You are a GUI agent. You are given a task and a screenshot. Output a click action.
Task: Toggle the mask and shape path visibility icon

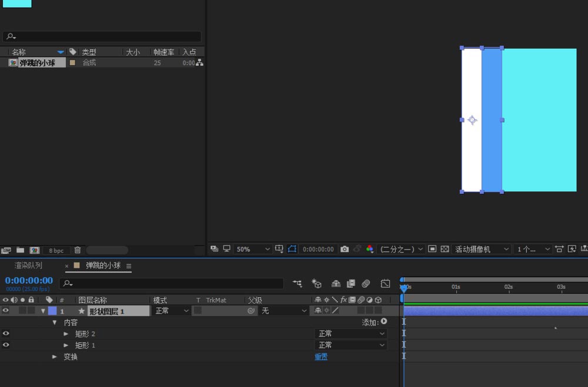[x=292, y=249]
